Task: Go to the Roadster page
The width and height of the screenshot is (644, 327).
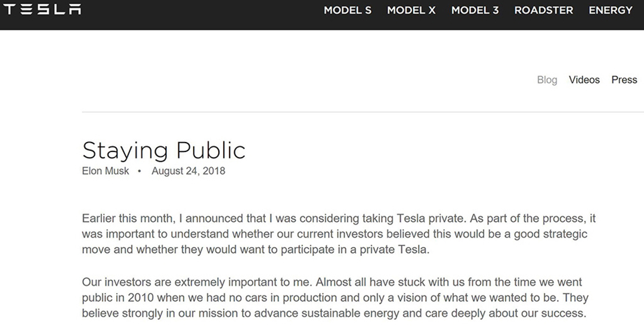Action: (x=543, y=10)
